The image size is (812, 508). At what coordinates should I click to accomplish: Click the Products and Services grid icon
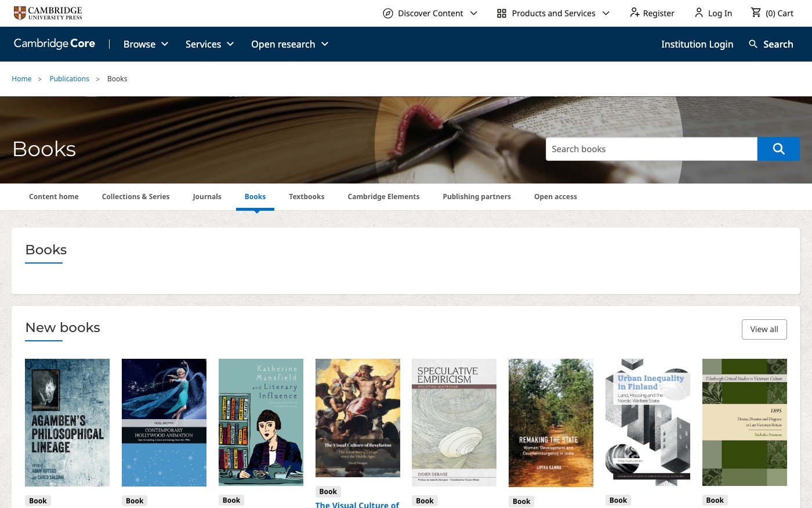(x=502, y=13)
